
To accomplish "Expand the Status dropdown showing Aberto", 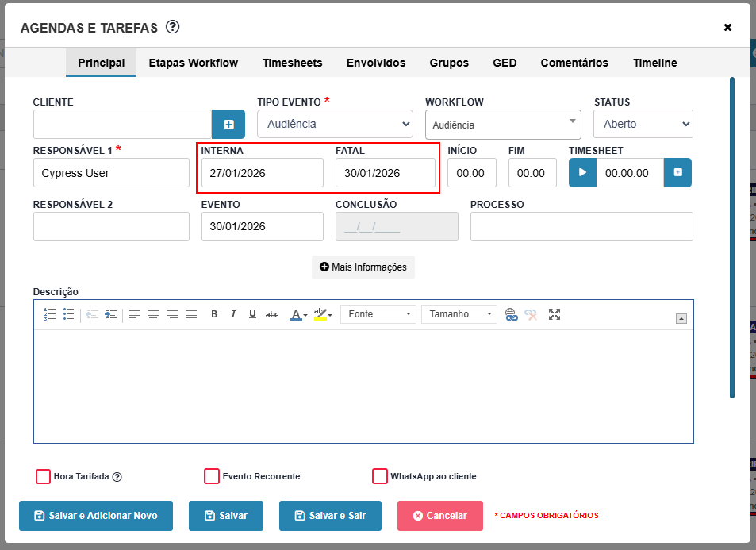I will 643,124.
